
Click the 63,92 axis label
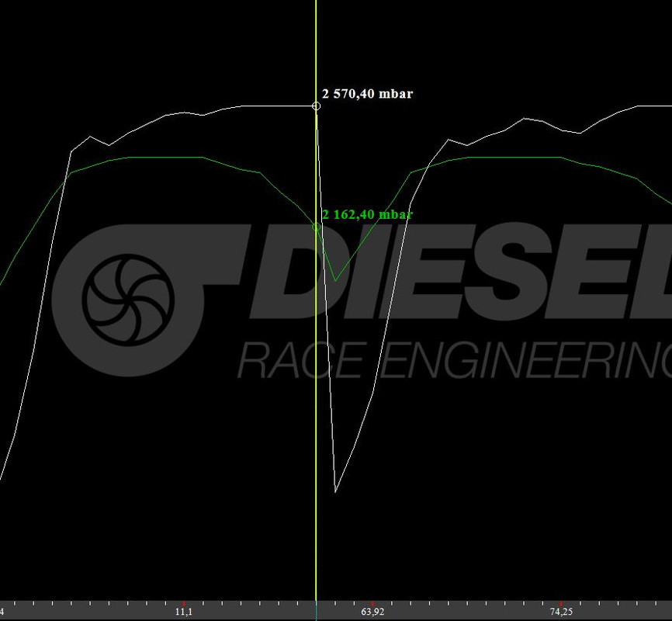372,612
